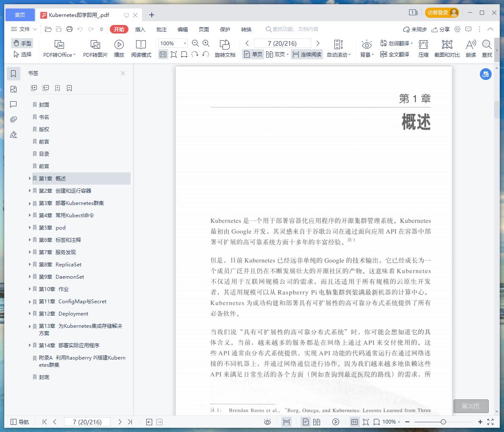Click collapse all bookmarks icon
The image size is (504, 432).
coord(46,88)
